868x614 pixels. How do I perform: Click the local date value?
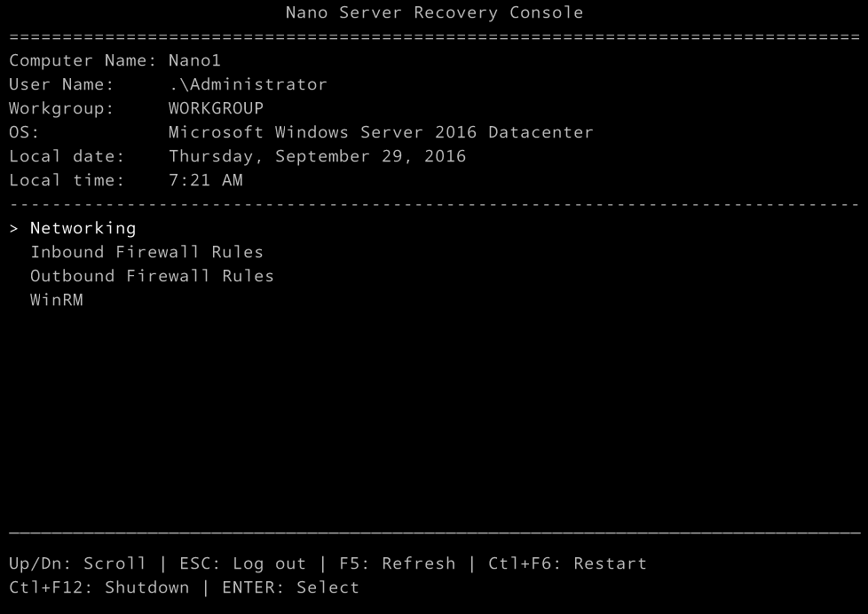(x=317, y=156)
